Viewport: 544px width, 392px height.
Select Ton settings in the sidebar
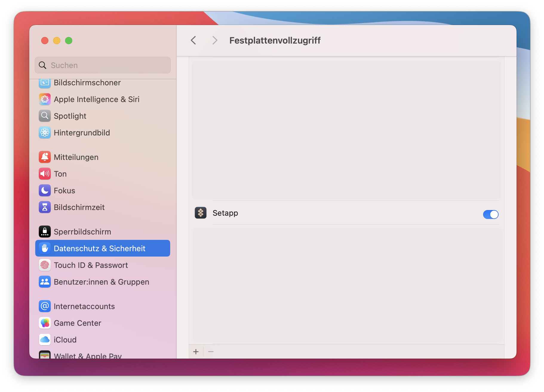point(60,174)
